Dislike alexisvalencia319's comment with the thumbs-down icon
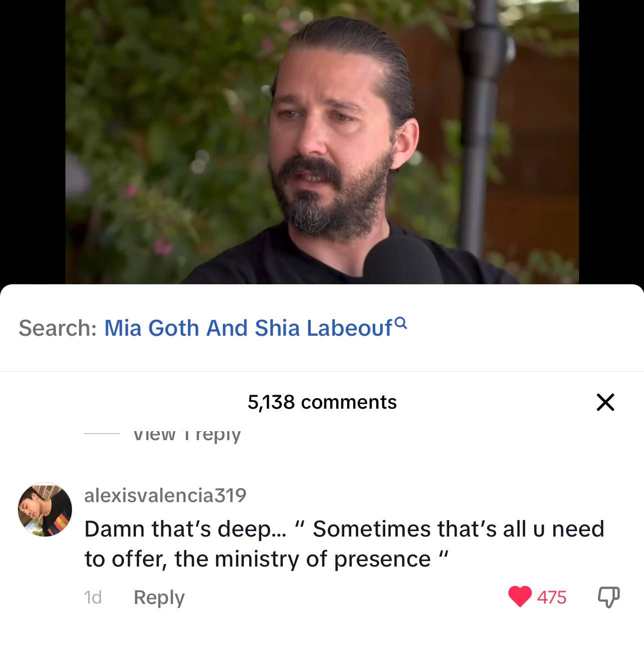The width and height of the screenshot is (644, 645). tap(609, 597)
